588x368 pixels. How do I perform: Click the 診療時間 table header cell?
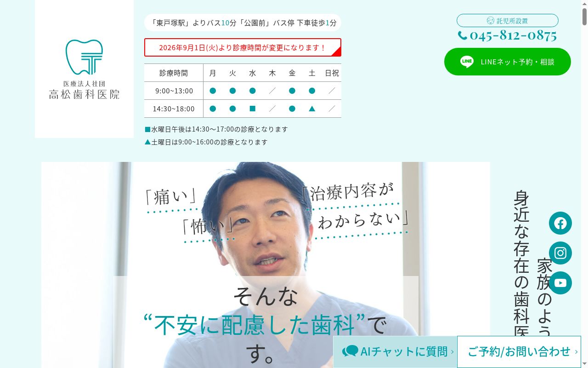[174, 73]
